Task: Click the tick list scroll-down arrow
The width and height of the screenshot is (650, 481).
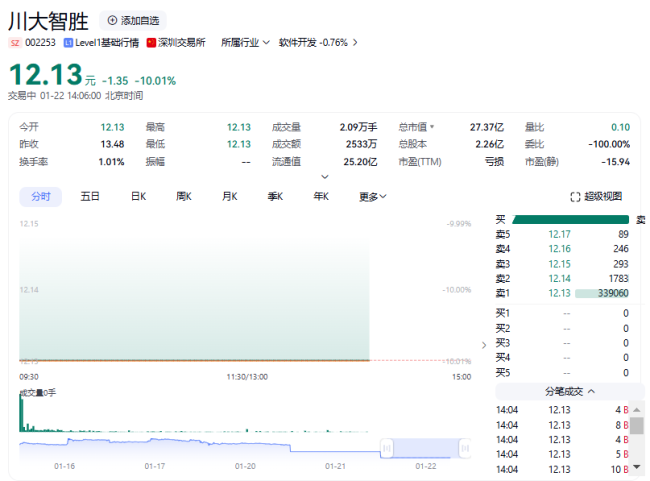Action: point(637,467)
